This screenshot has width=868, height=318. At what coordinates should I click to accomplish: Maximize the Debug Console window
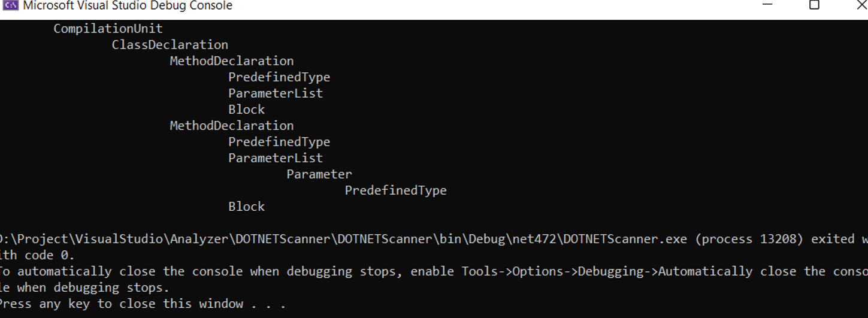click(814, 5)
